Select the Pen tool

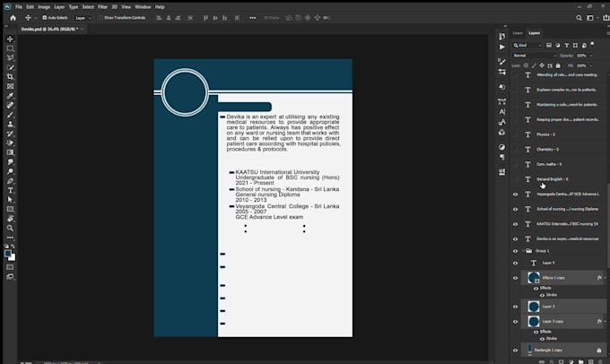tap(10, 181)
